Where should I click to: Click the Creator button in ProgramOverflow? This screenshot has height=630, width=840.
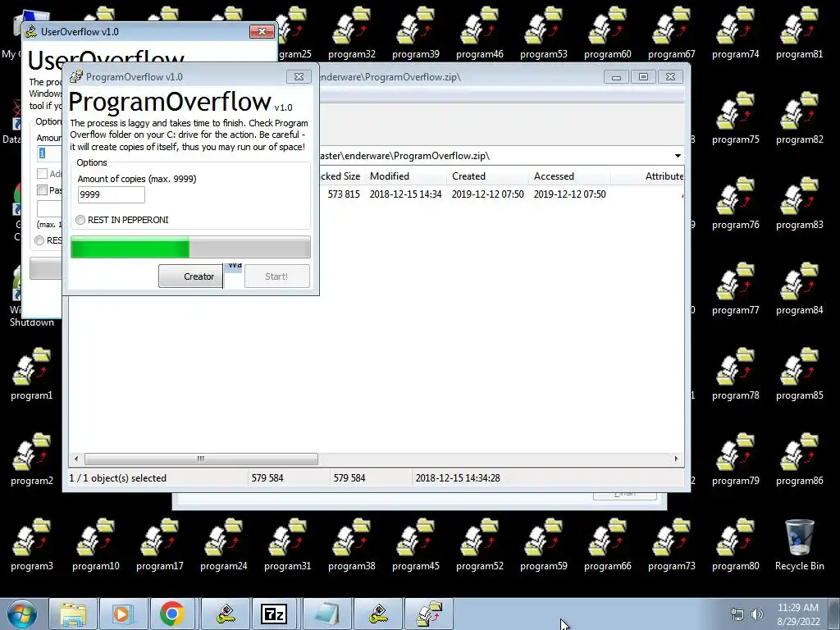190,276
